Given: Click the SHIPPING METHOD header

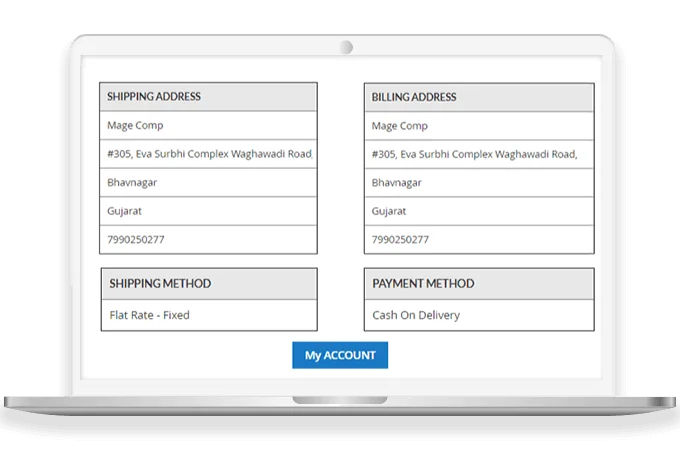Looking at the screenshot, I should [208, 284].
